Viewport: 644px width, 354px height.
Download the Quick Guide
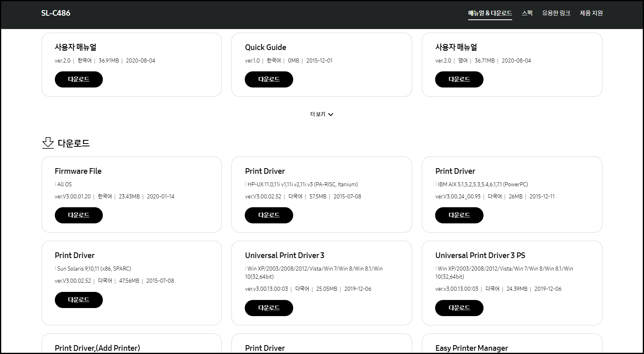pyautogui.click(x=269, y=79)
